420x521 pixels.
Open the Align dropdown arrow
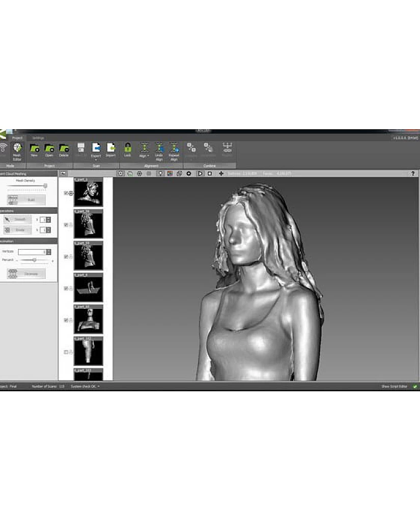pos(148,156)
